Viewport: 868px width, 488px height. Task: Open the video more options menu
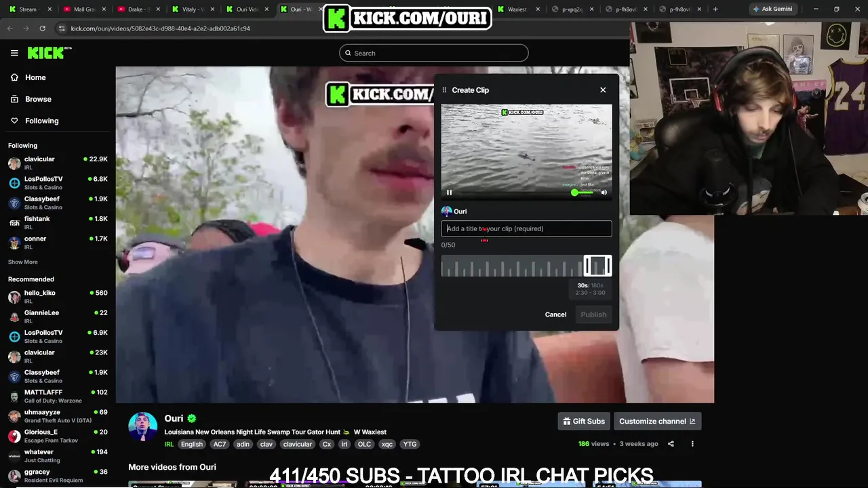click(692, 444)
